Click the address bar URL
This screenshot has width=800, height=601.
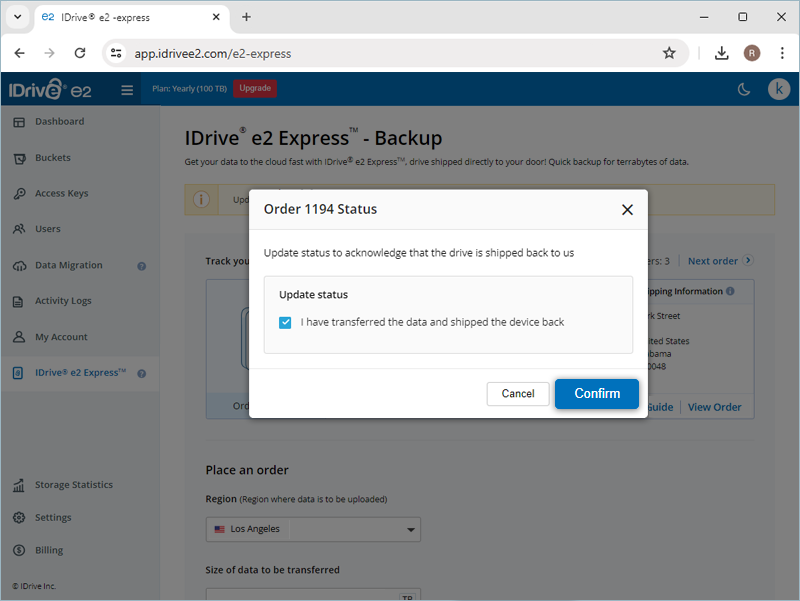click(x=212, y=54)
